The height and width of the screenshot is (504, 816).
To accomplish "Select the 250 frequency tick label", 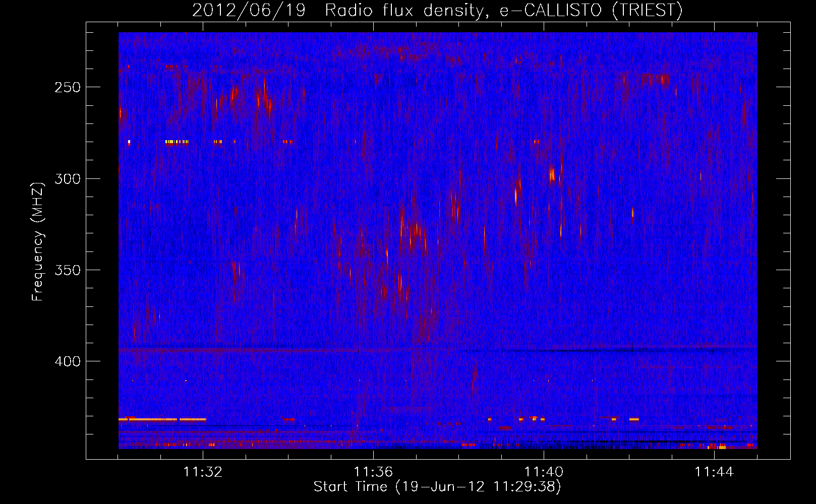I will click(67, 87).
